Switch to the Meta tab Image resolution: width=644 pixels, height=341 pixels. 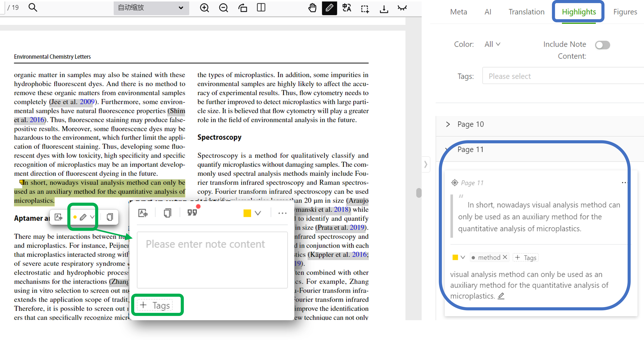click(459, 12)
